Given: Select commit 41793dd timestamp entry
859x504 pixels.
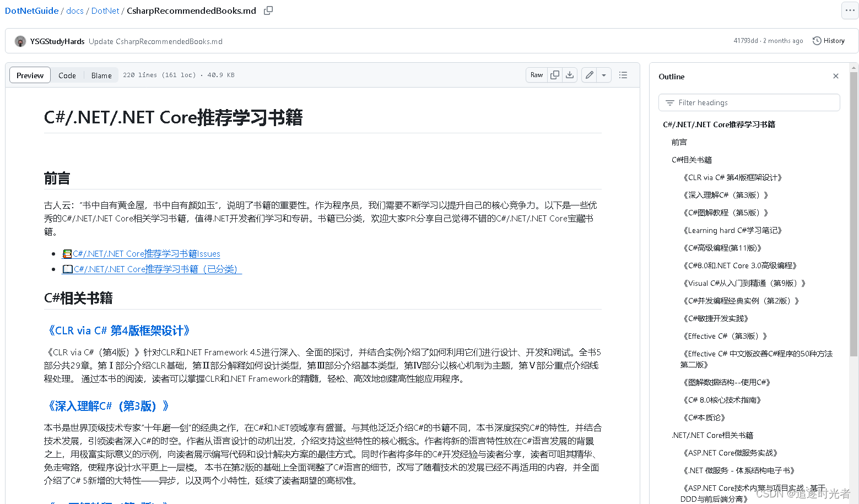Looking at the screenshot, I should point(768,40).
